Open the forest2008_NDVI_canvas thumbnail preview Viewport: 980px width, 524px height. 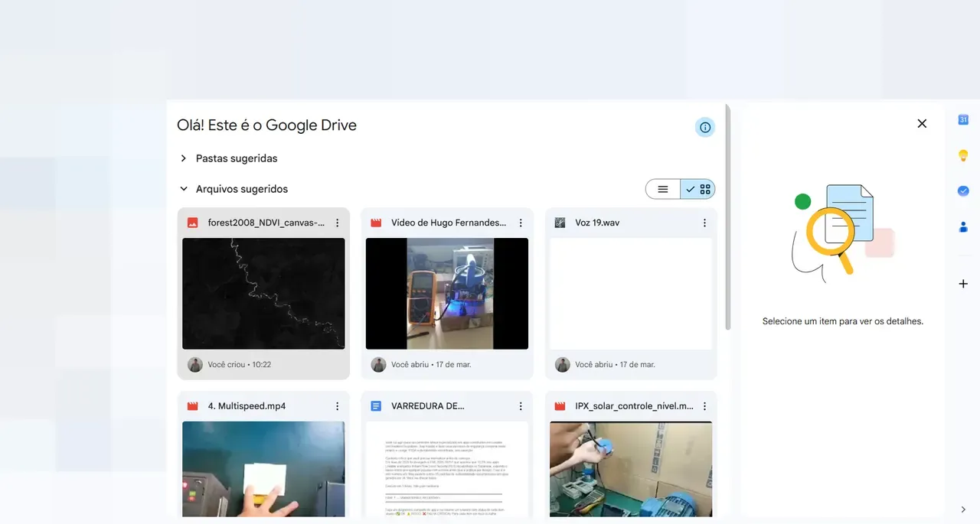263,294
